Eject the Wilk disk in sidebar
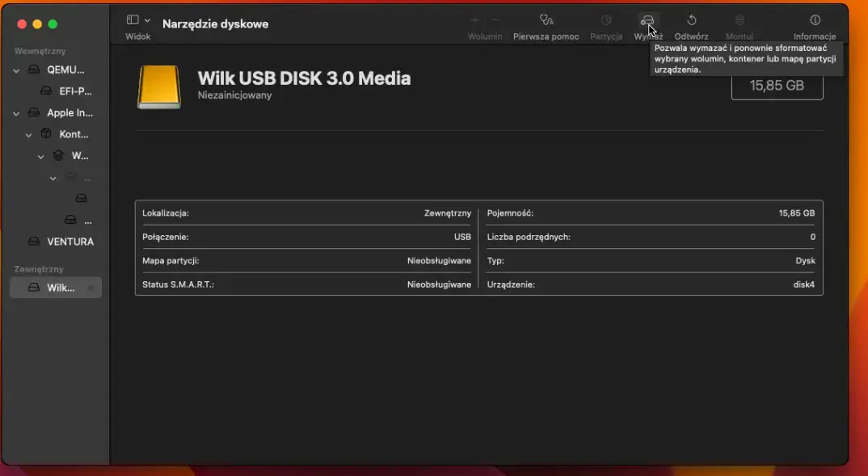Image resolution: width=868 pixels, height=476 pixels. pos(91,288)
